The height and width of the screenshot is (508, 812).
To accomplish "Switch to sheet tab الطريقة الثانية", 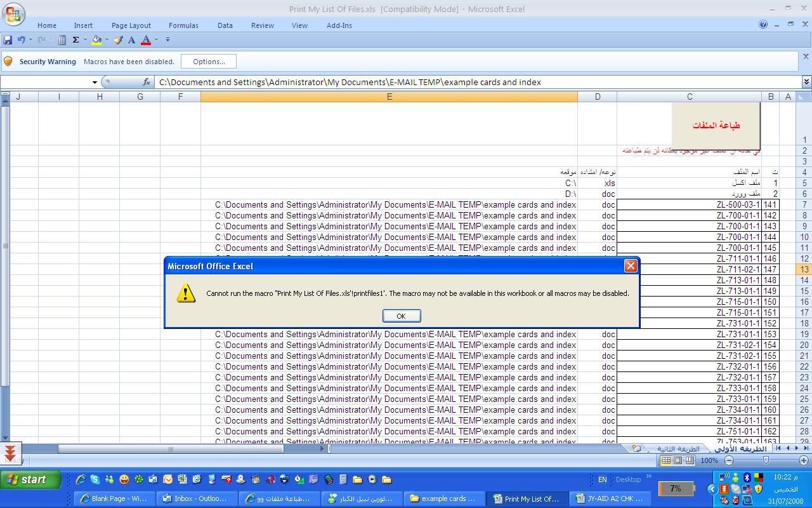I will [678, 448].
